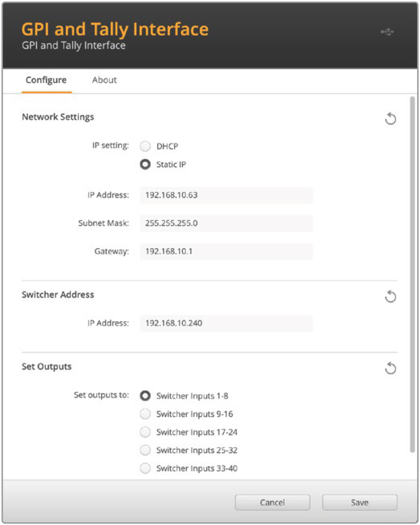Focus the Subnet Mask input field

click(226, 223)
